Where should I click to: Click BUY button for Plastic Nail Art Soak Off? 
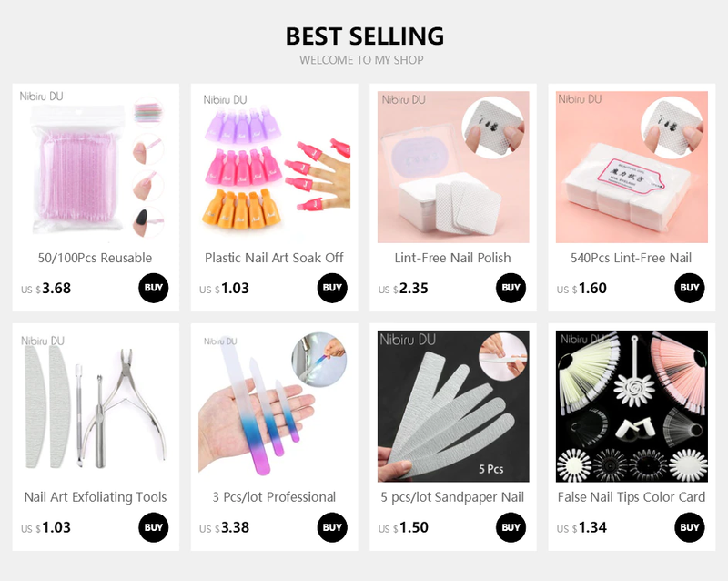click(332, 288)
